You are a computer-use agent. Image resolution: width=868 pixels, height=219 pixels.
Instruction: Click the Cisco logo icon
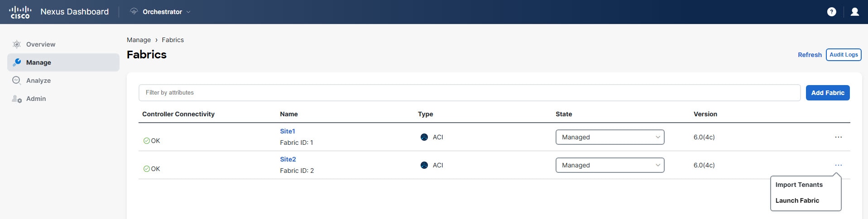[x=20, y=12]
